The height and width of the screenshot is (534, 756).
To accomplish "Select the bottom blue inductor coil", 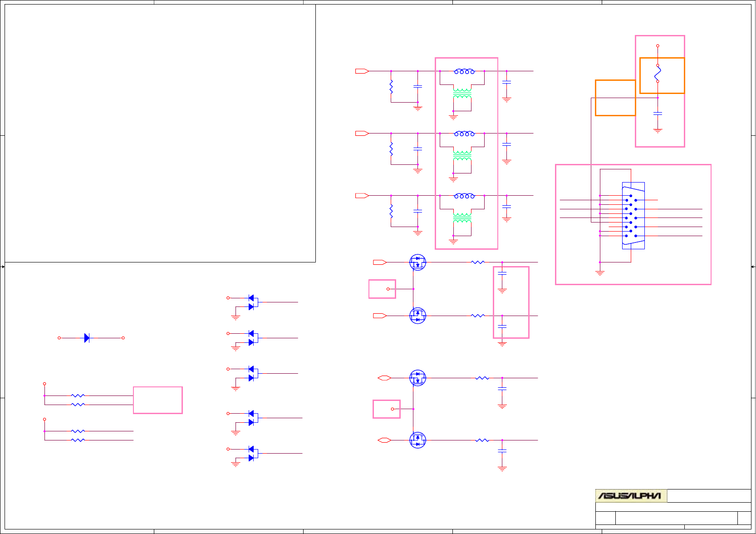I will point(464,196).
